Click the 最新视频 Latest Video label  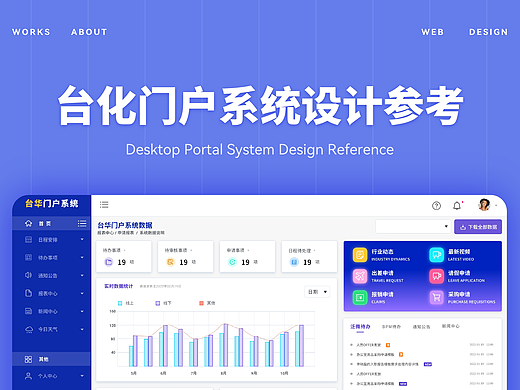pos(461,255)
